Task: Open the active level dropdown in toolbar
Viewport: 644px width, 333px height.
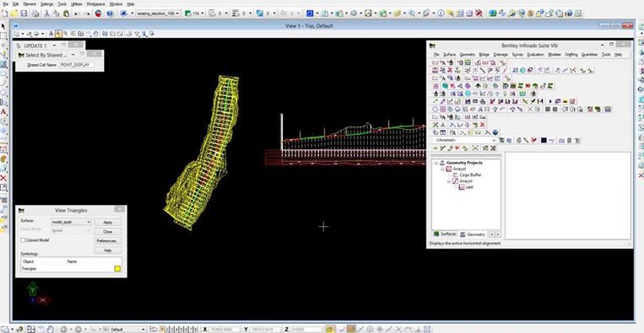Action: [159, 13]
